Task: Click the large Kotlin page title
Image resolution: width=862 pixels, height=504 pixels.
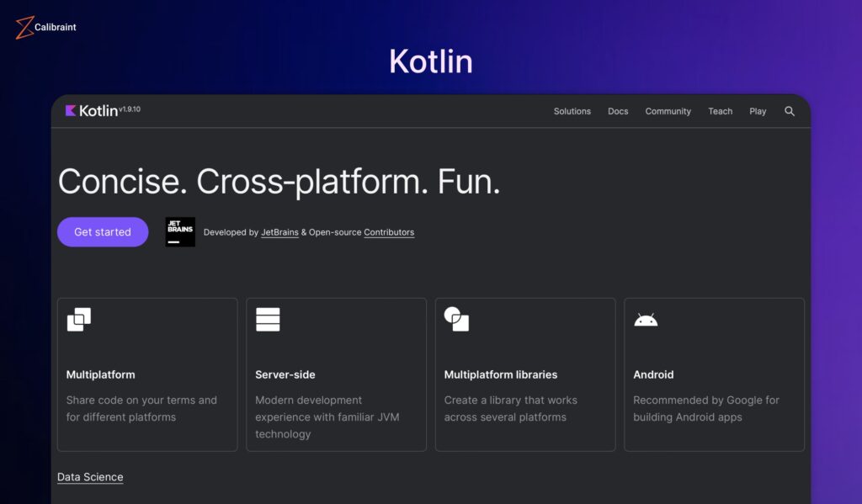Action: (431, 61)
